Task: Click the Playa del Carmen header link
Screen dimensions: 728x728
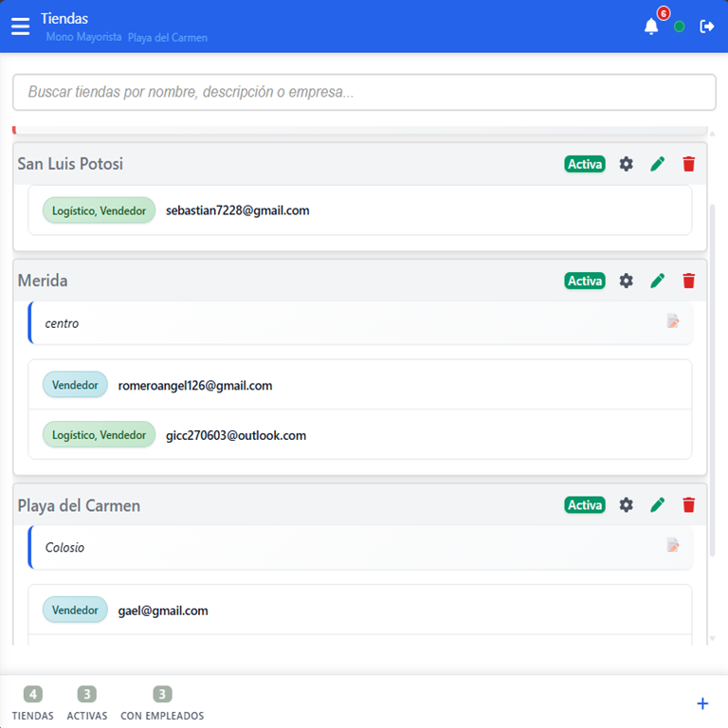Action: point(168,38)
